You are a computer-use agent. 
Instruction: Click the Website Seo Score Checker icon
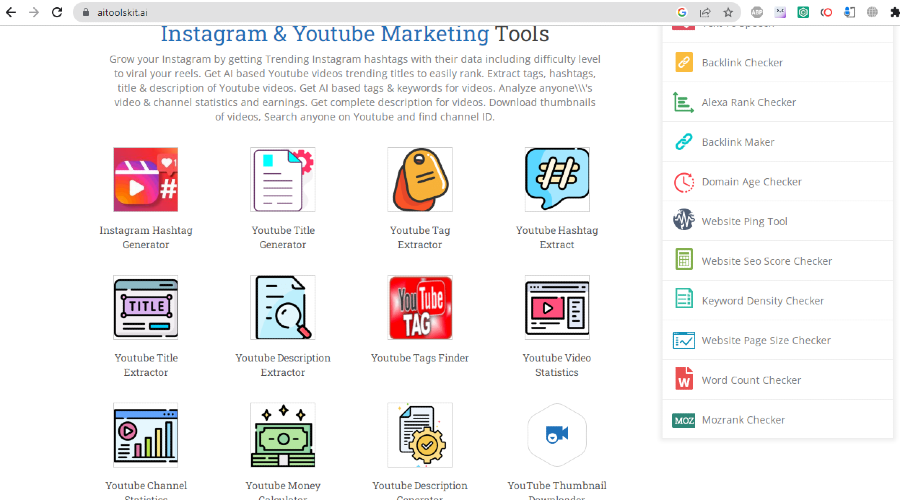(x=684, y=259)
